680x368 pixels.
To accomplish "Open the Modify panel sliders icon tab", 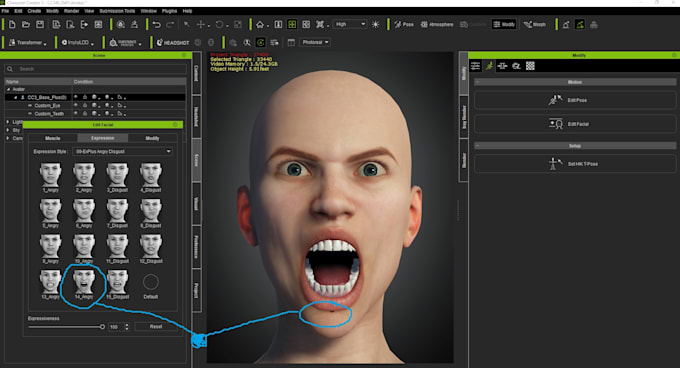I will [476, 66].
